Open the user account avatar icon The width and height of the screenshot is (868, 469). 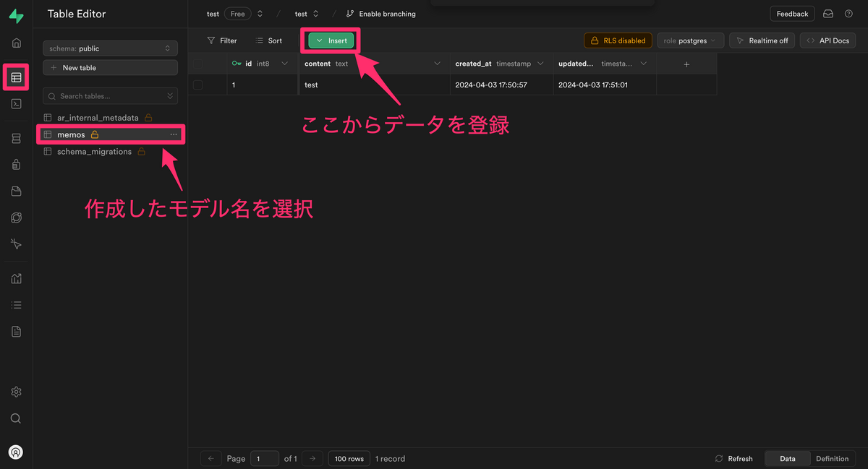(x=16, y=452)
